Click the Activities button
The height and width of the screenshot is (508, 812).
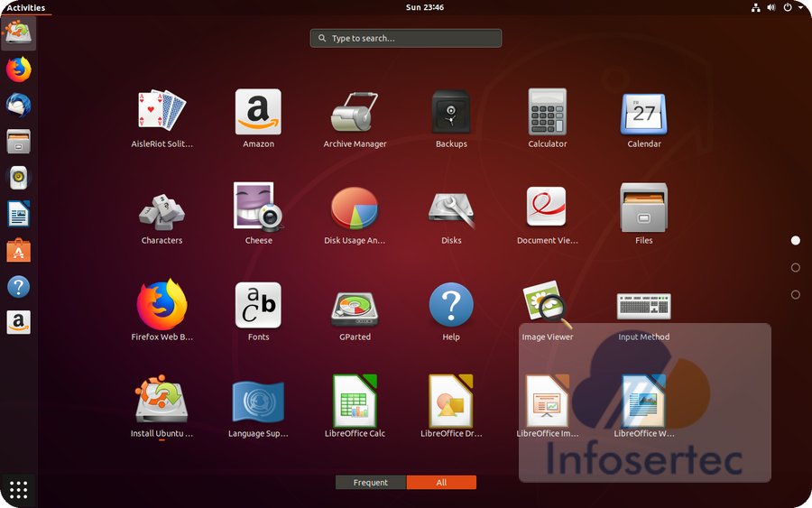[25, 7]
